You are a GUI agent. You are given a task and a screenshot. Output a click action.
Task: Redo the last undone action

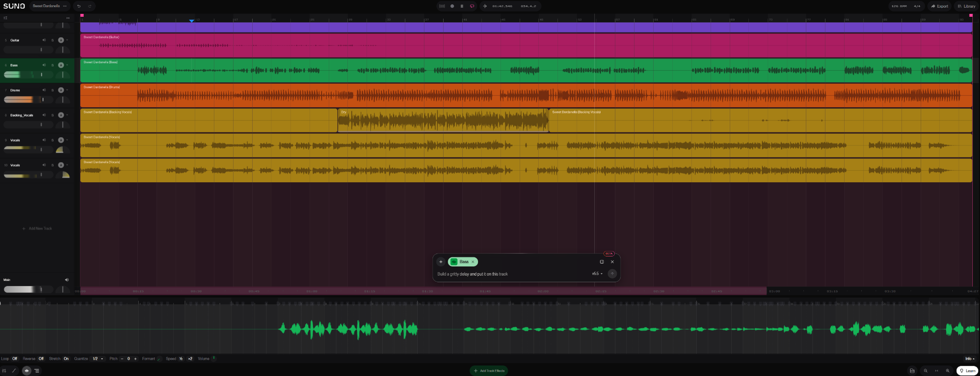[x=89, y=6]
